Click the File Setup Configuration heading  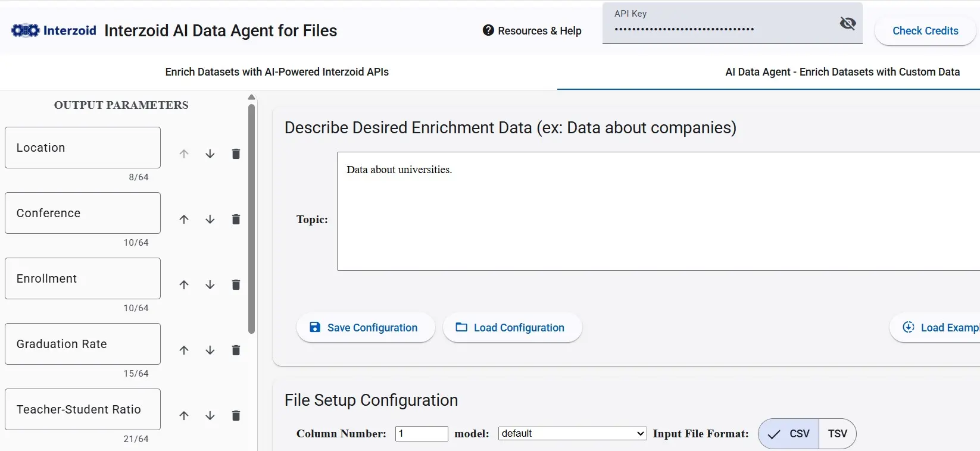372,400
